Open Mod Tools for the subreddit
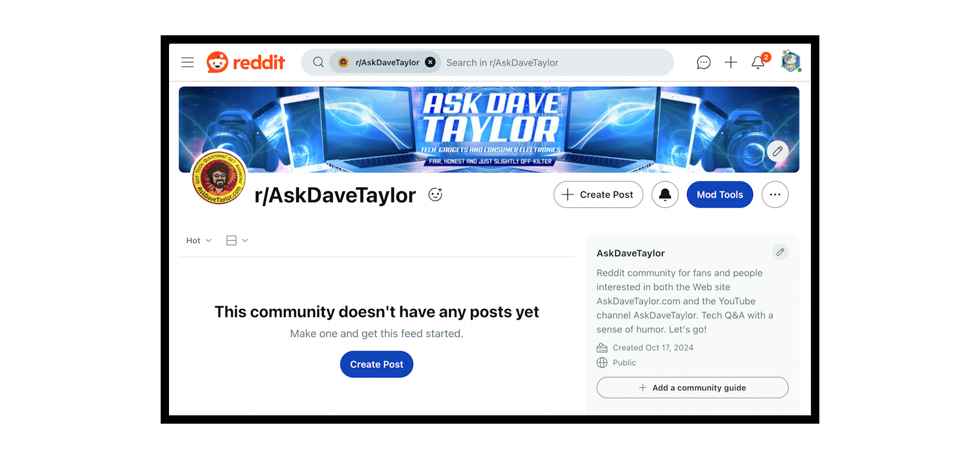 point(720,194)
